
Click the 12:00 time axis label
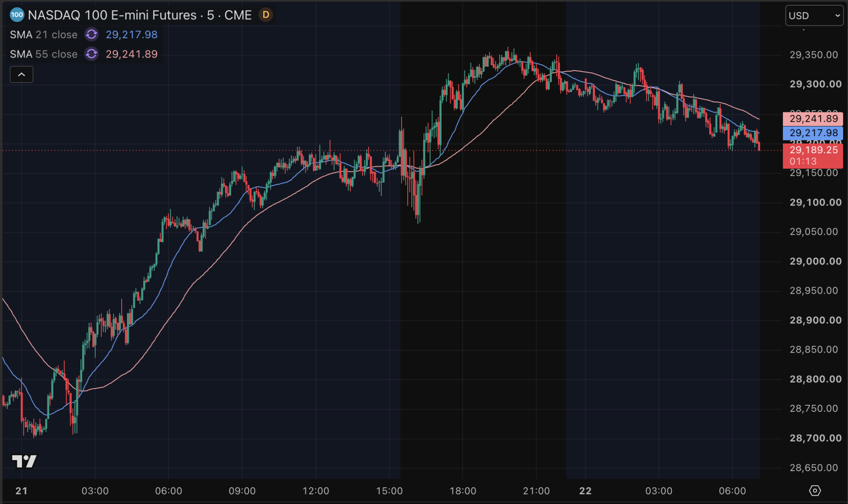click(316, 491)
